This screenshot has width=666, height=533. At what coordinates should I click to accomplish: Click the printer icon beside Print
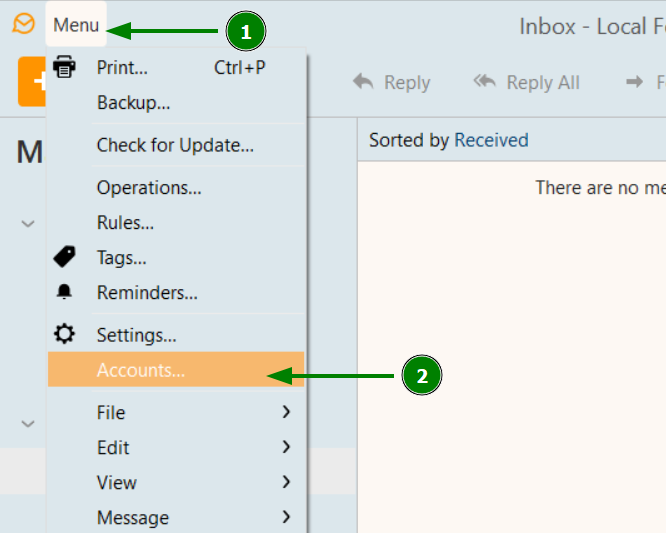pyautogui.click(x=64, y=67)
